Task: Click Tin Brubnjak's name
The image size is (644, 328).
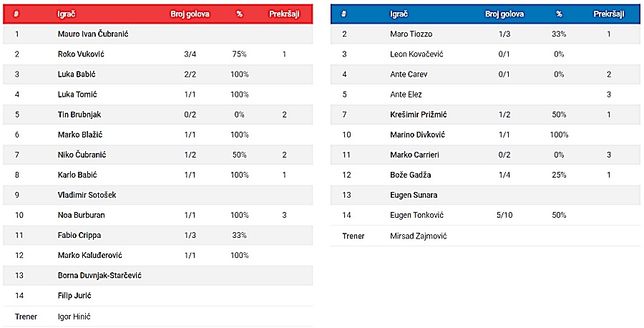Action: tap(79, 115)
